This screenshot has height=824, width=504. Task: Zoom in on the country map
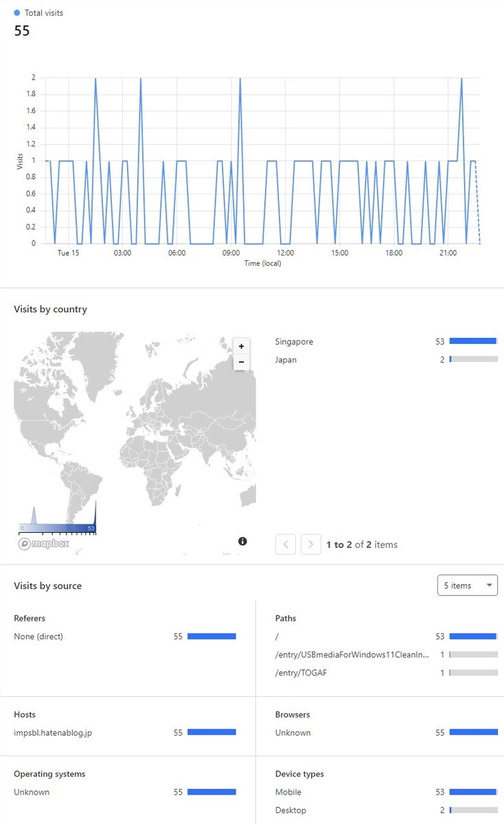tap(241, 346)
